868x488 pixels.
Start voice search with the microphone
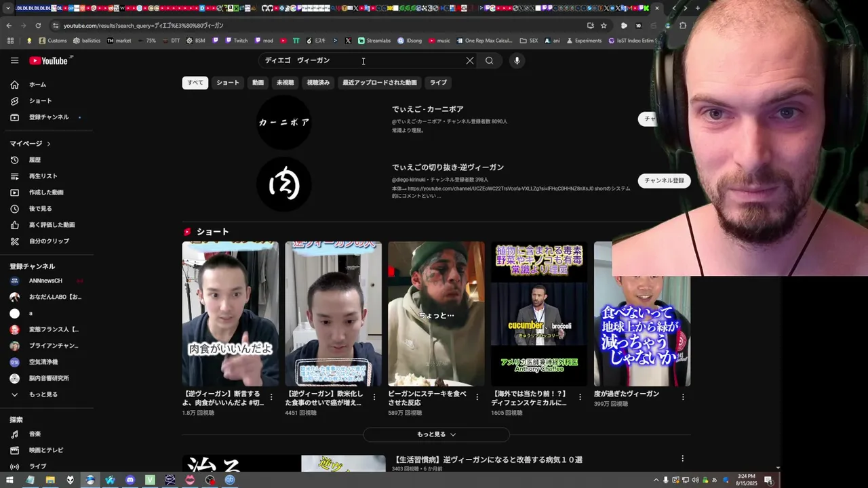point(517,60)
